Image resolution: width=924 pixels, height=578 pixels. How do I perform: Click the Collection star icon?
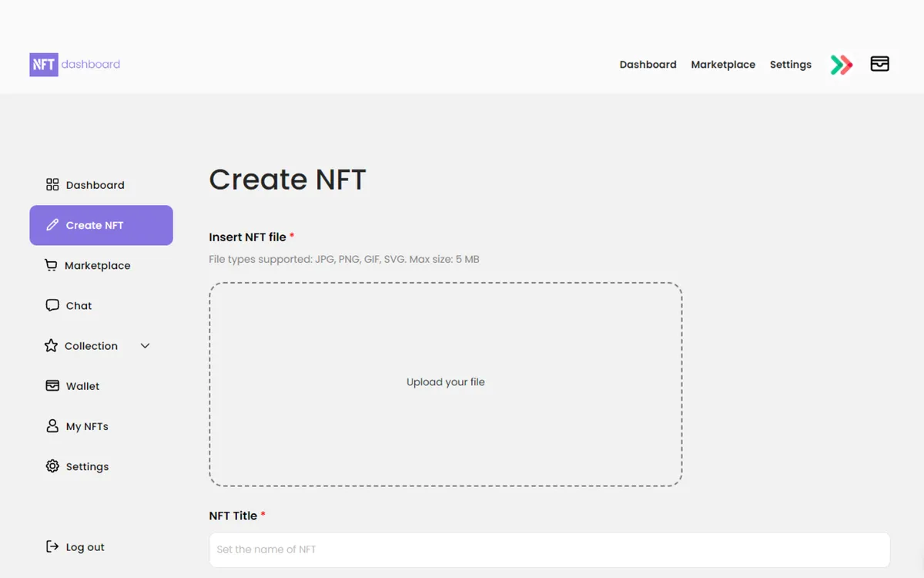click(x=51, y=345)
